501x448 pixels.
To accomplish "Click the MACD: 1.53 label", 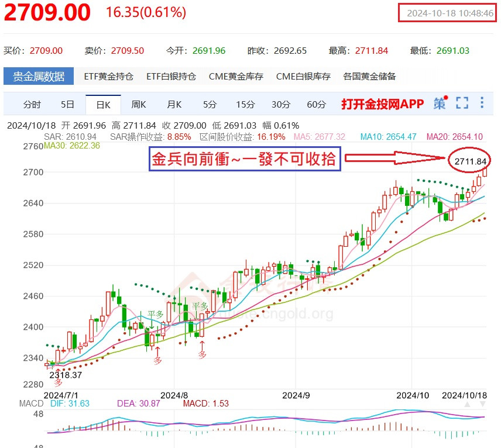I will (206, 404).
